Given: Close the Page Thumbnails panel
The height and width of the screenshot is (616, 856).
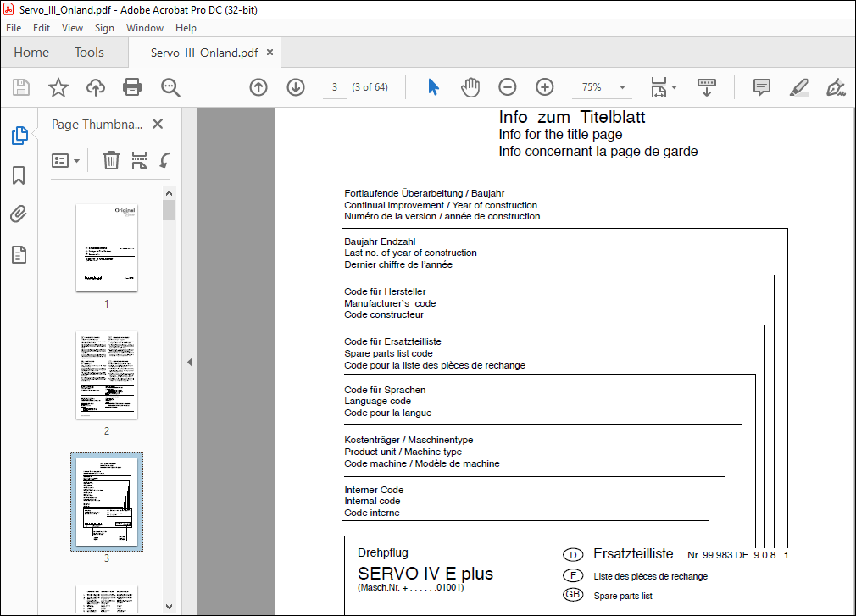Looking at the screenshot, I should click(158, 124).
